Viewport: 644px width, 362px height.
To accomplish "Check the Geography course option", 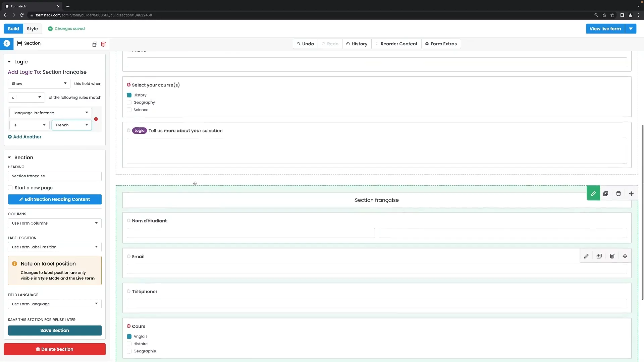I will [x=129, y=103].
